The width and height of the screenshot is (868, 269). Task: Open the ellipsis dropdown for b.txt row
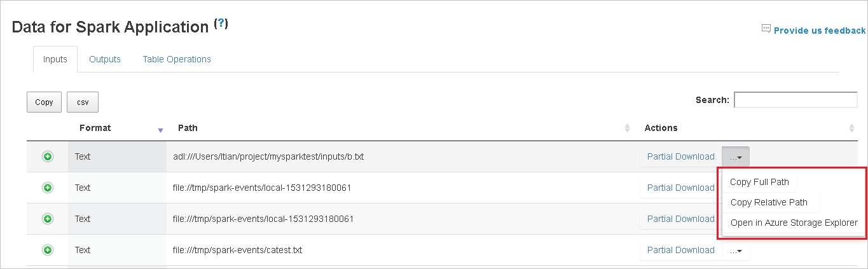(x=736, y=156)
